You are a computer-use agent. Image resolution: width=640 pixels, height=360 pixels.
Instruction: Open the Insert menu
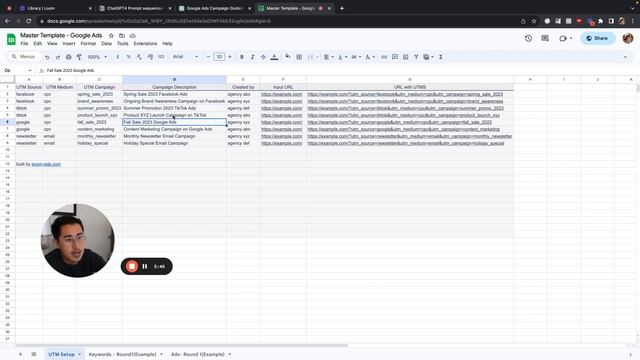pos(69,44)
